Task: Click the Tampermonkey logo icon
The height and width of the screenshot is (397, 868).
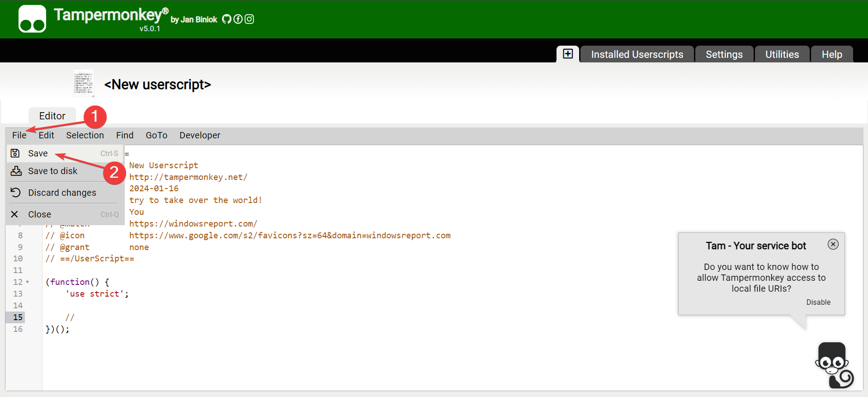Action: pos(32,19)
